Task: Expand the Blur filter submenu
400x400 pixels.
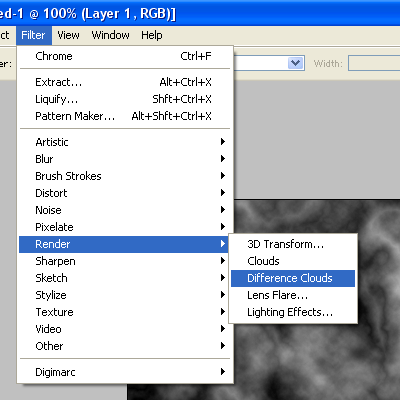Action: click(125, 159)
